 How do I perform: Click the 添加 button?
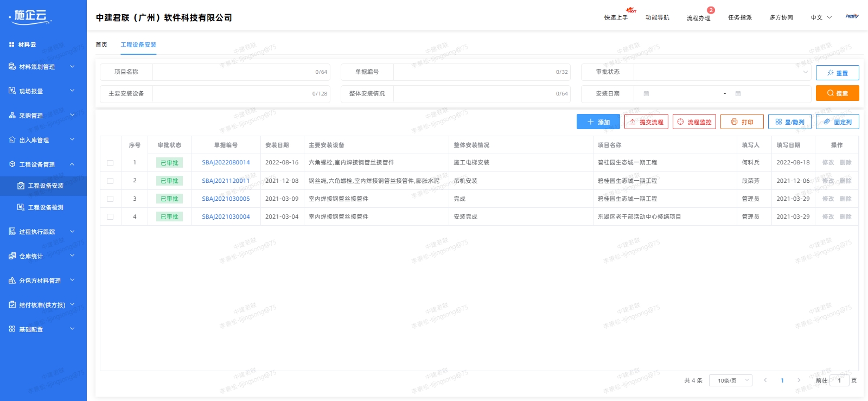tap(598, 122)
